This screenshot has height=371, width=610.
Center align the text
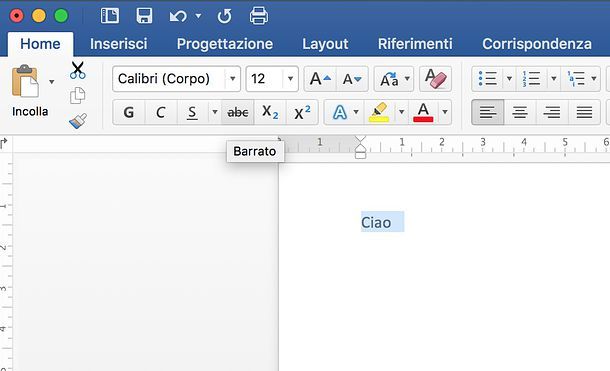[520, 112]
